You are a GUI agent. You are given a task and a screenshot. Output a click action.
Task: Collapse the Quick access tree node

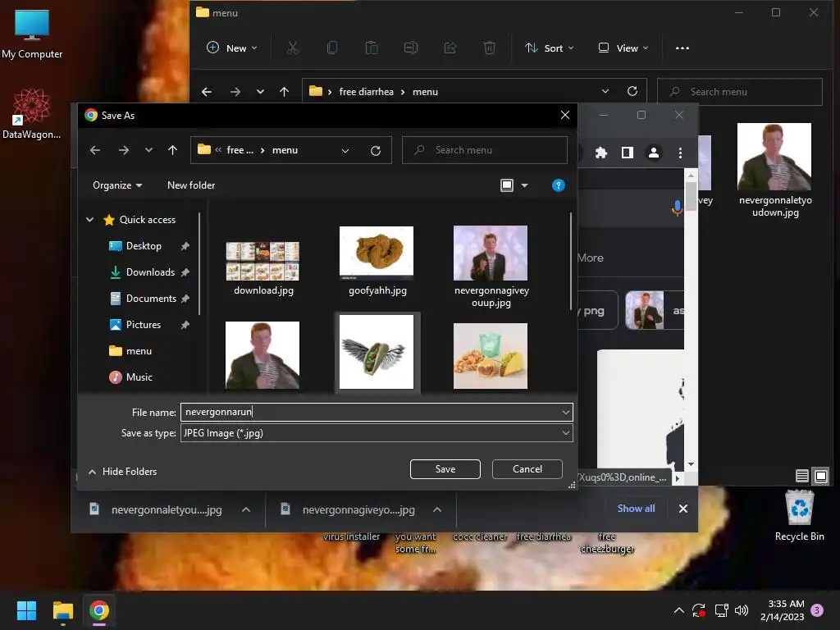(90, 220)
